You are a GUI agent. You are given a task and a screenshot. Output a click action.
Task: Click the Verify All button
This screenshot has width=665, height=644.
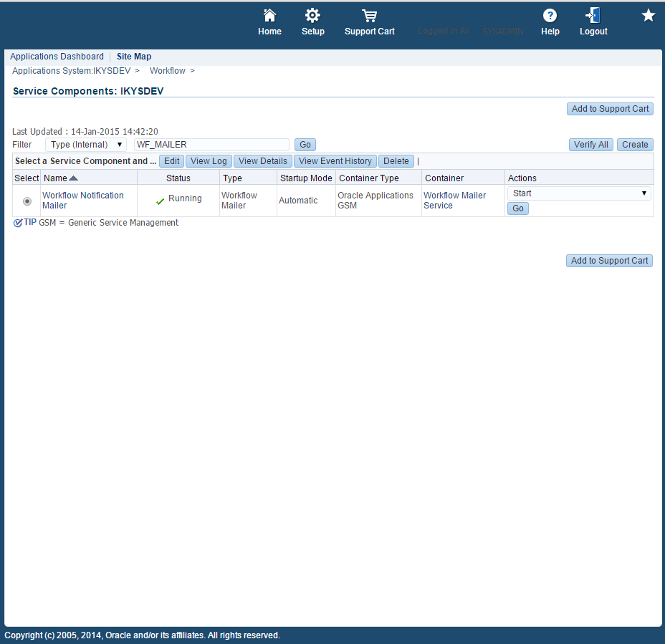[590, 145]
